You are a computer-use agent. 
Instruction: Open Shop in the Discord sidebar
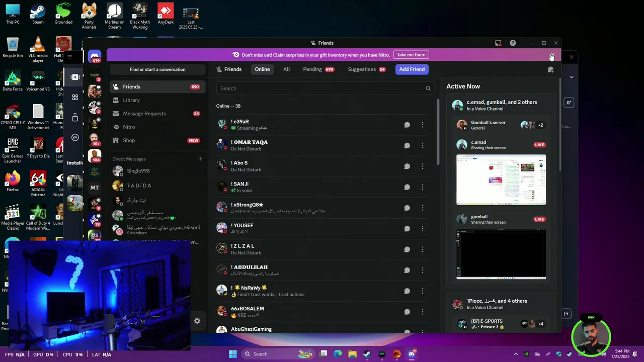click(157, 140)
